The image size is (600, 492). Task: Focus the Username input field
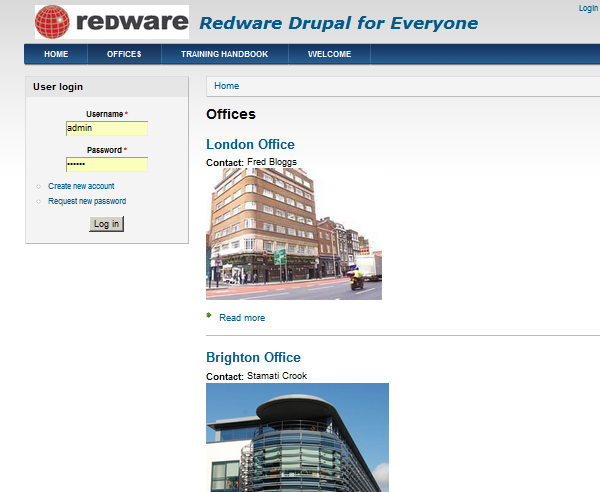[107, 128]
